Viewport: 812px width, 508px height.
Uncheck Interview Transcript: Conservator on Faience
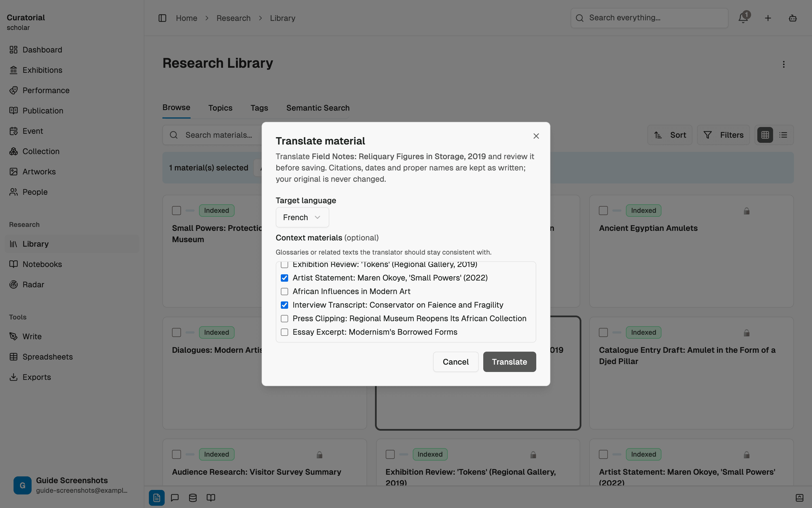[x=284, y=305]
